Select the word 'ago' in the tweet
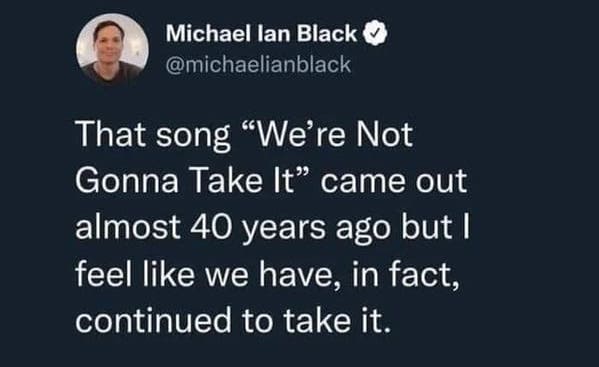Image resolution: width=599 pixels, height=367 pixels. 363,230
